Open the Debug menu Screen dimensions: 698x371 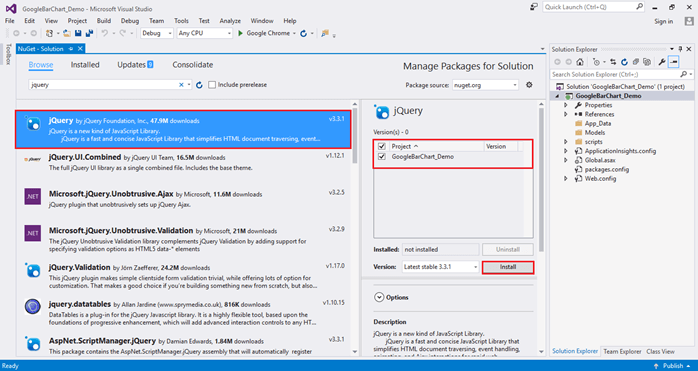130,21
